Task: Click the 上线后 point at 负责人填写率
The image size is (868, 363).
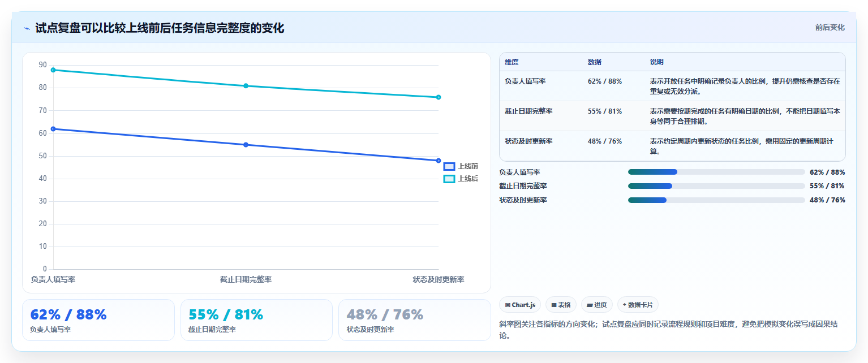Action: click(53, 70)
